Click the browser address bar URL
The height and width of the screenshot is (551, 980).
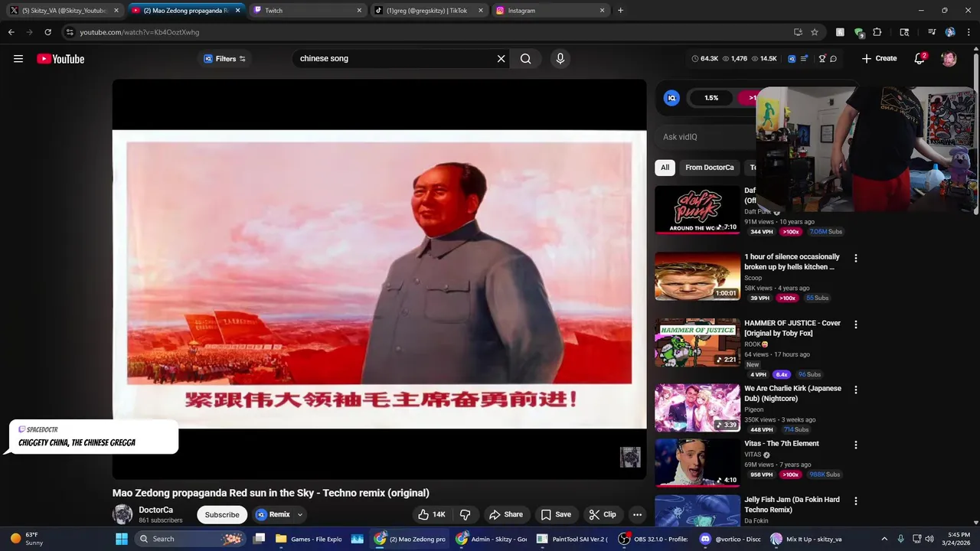pyautogui.click(x=139, y=32)
